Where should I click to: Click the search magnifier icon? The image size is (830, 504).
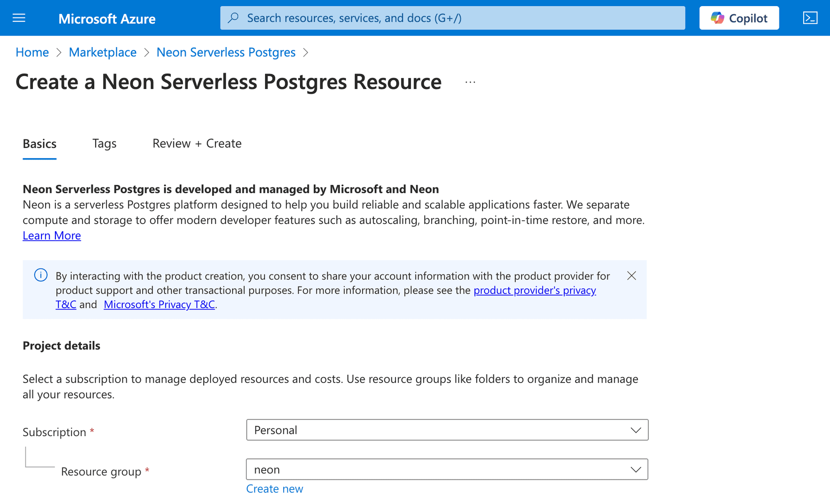tap(233, 18)
